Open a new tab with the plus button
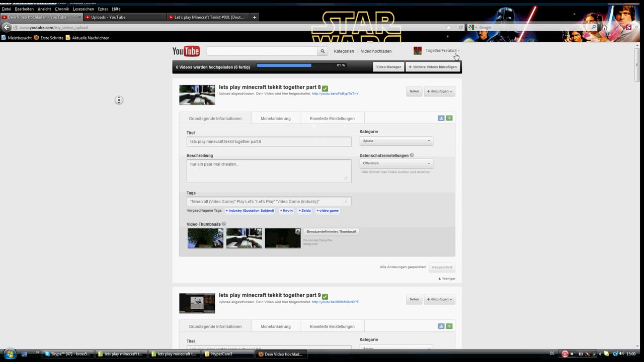644x362 pixels. point(255,17)
